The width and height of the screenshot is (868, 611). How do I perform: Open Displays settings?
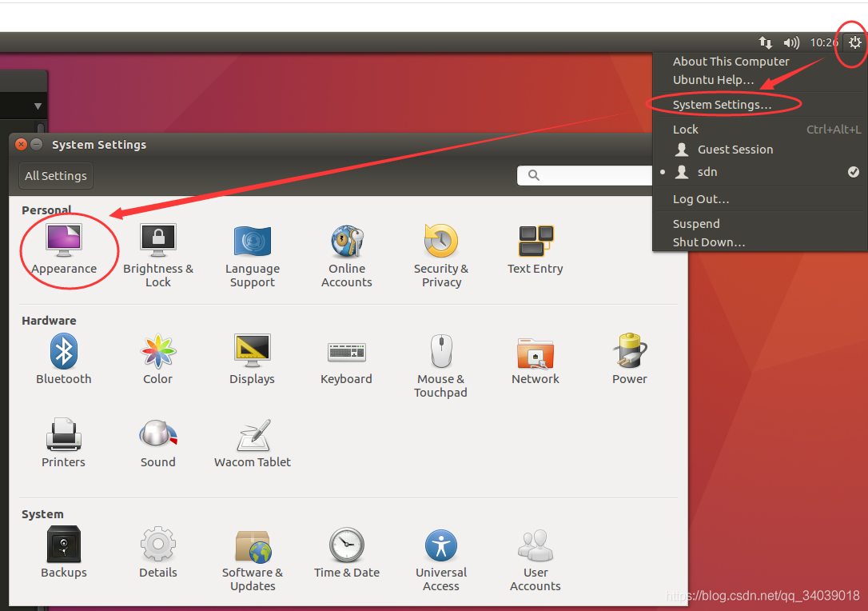[x=253, y=359]
